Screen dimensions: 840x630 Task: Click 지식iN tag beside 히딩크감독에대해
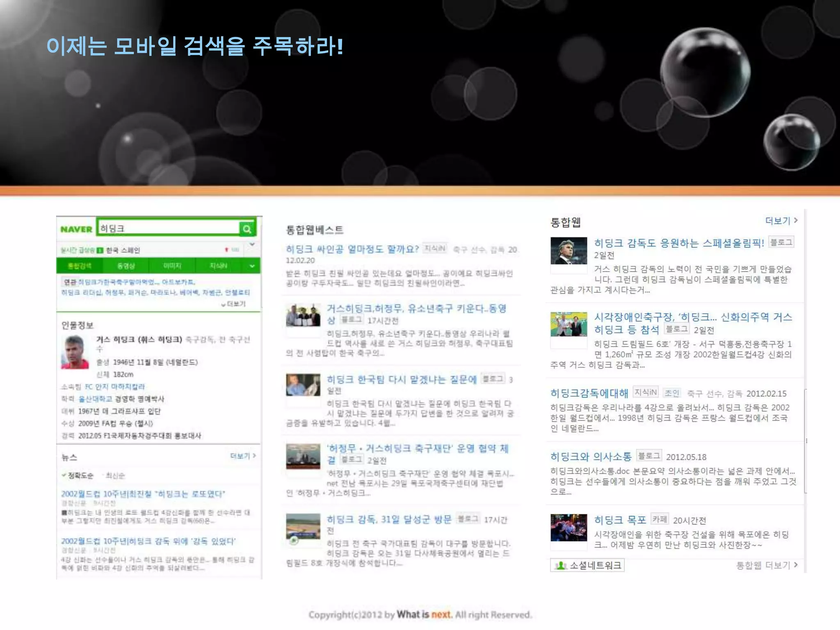(646, 393)
